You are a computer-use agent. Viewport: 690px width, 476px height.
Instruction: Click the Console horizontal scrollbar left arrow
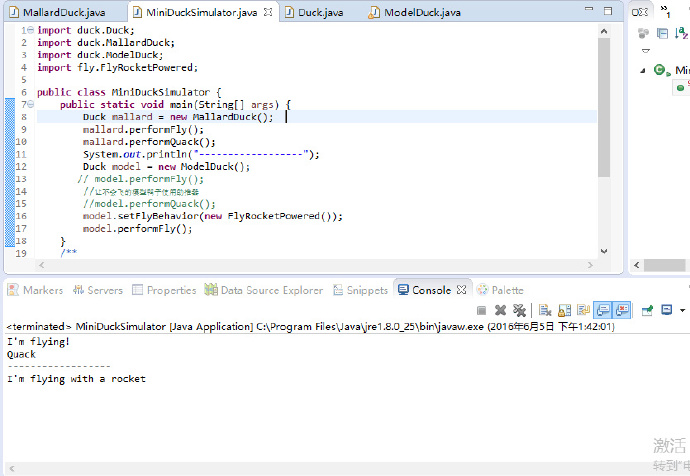tap(12, 469)
